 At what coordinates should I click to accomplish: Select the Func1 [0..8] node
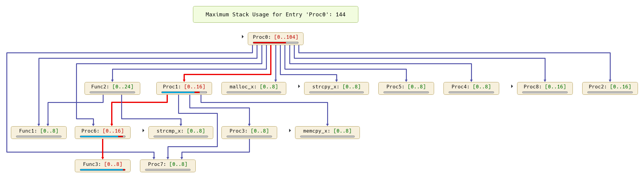tap(39, 133)
